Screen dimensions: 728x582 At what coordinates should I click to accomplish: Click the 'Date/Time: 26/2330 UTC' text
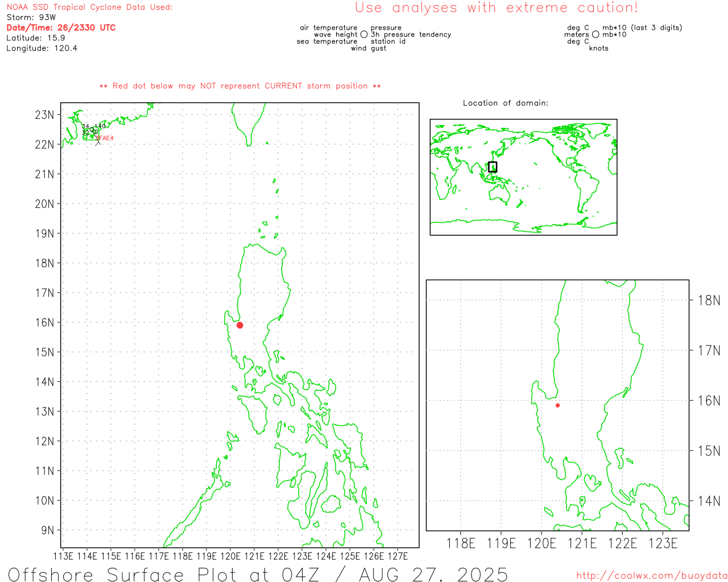[x=61, y=28]
